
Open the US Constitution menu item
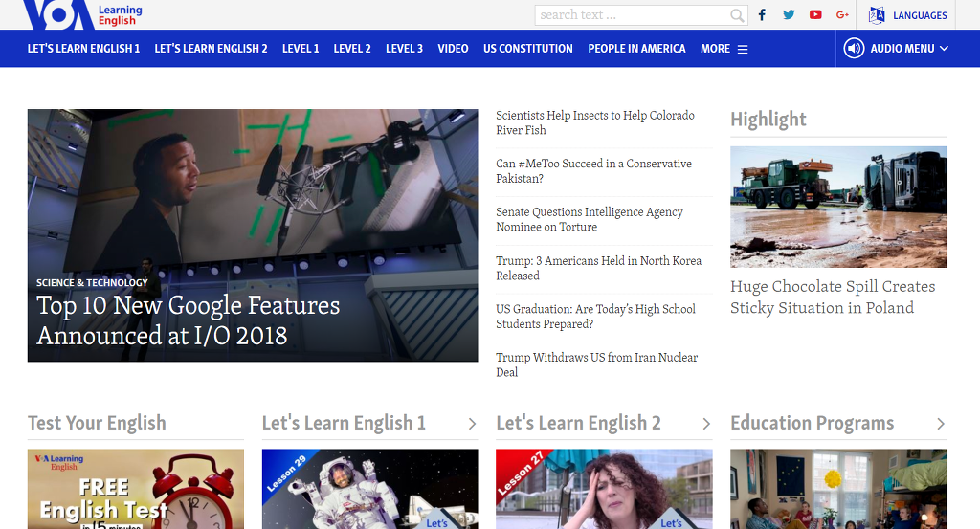(527, 49)
